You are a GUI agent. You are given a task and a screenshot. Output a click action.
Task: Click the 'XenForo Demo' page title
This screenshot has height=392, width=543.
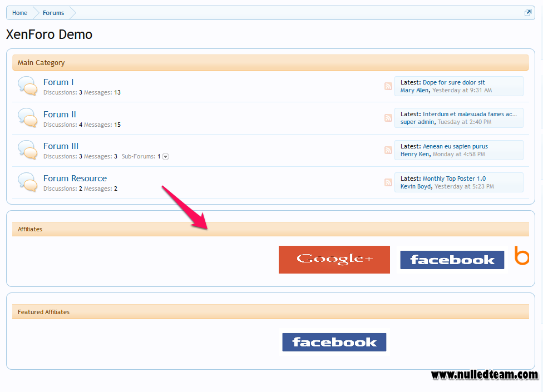49,34
